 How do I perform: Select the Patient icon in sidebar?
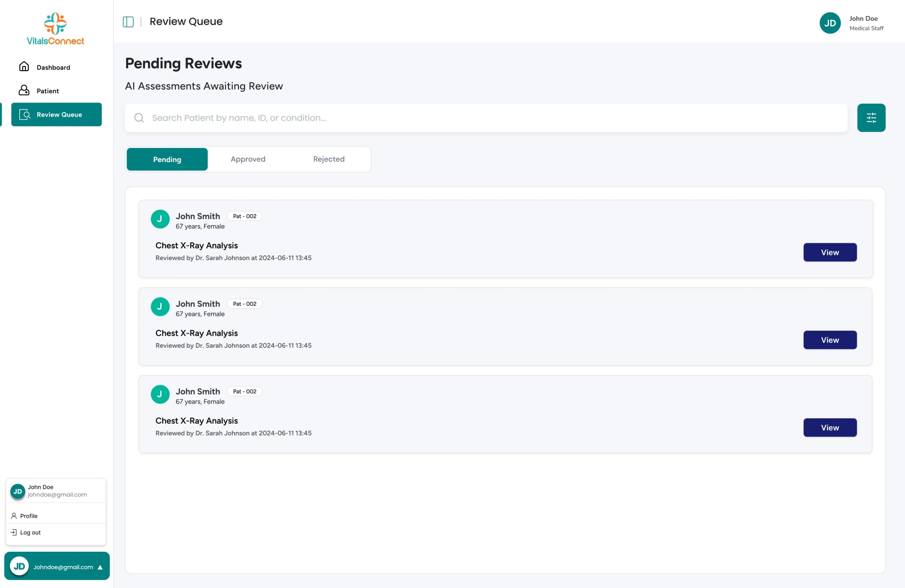[x=24, y=91]
